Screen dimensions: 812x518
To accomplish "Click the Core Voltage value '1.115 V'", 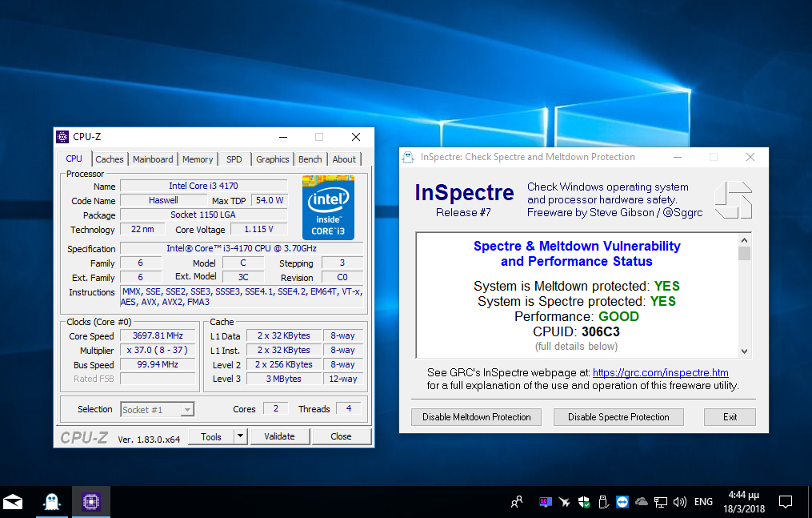I will 259,229.
